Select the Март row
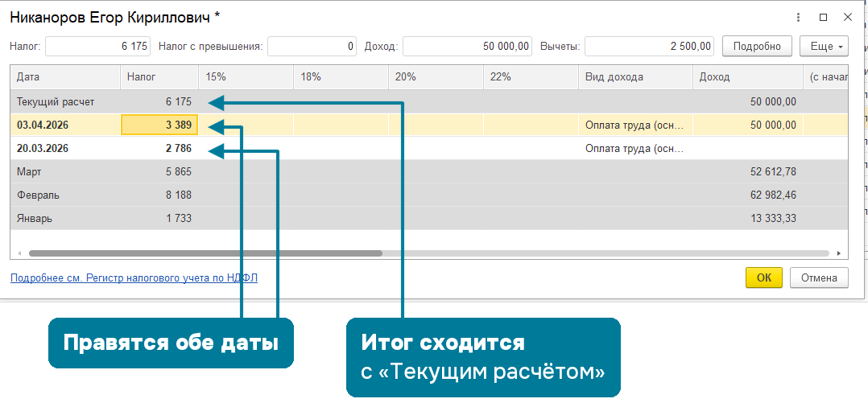868x407 pixels. (x=429, y=172)
